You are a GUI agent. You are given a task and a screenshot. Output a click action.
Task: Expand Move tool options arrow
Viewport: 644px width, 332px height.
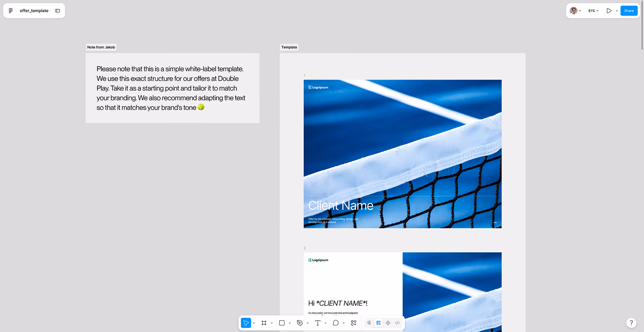tap(254, 323)
